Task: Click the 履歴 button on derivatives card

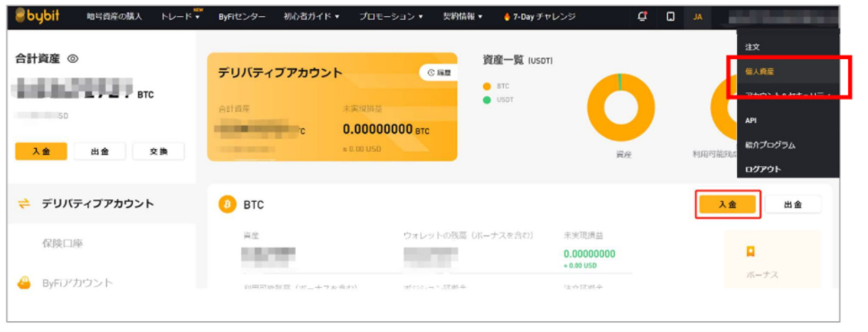Action: (438, 72)
